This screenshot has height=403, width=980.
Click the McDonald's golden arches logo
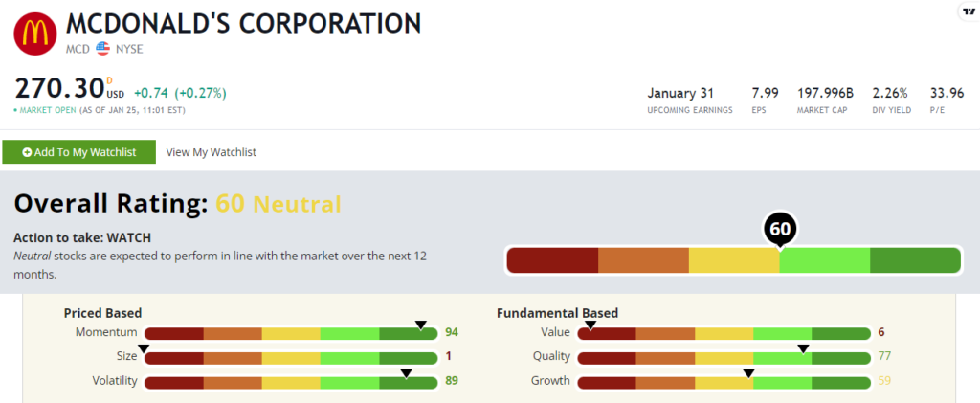tap(35, 34)
